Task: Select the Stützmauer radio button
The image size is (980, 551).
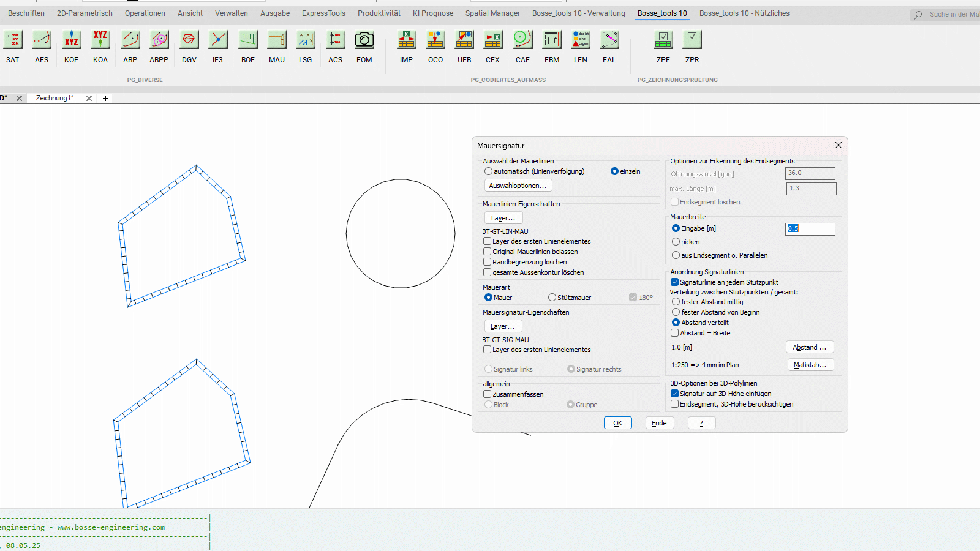Action: click(x=552, y=298)
